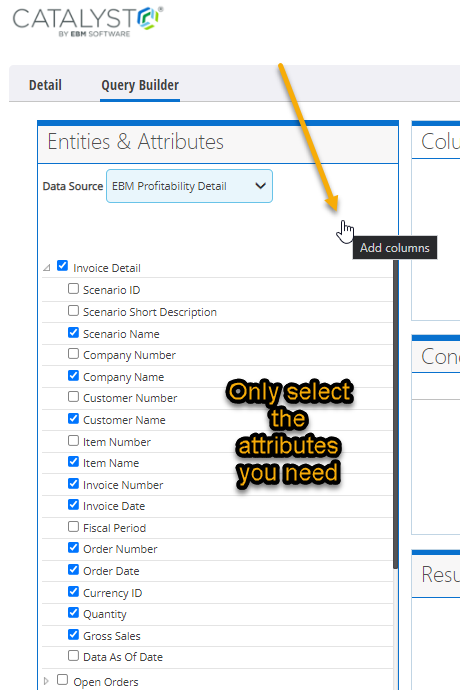Check the Fiscal Period checkbox

74,526
